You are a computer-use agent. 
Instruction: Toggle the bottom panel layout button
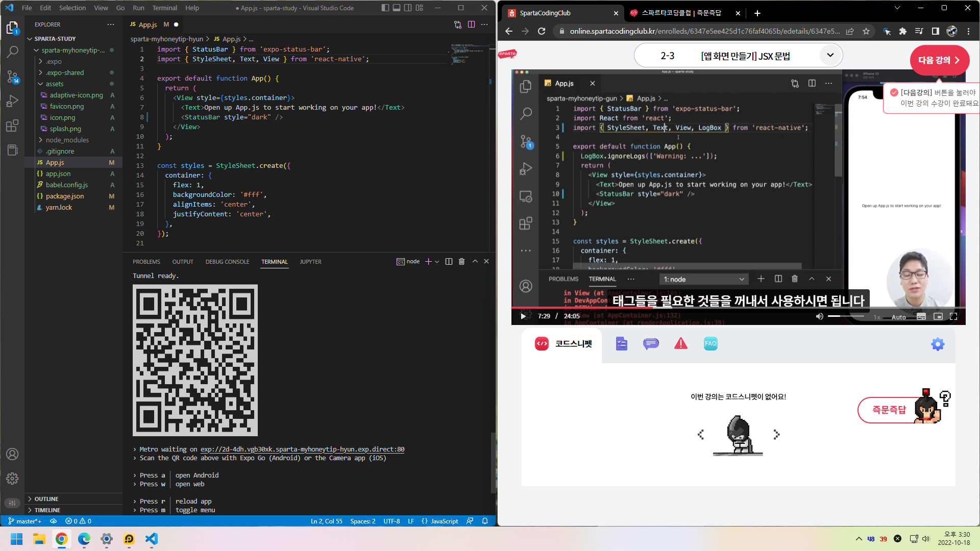[x=397, y=8]
